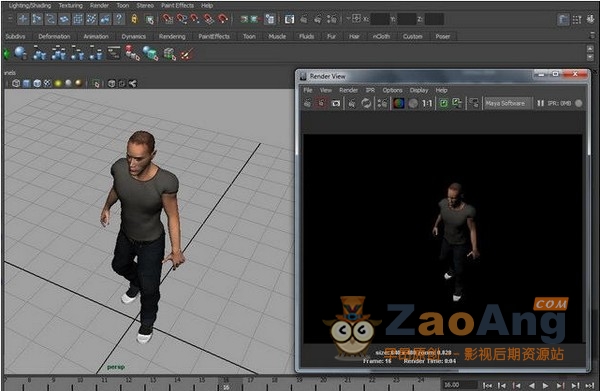Viewport: 600px width, 391px height.
Task: Click the construction history icon in status line
Action: click(x=270, y=19)
